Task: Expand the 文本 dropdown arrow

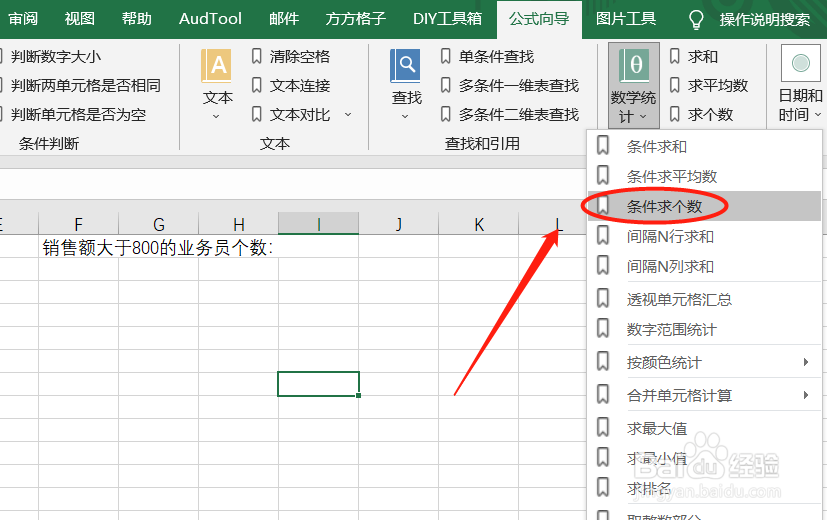Action: click(216, 117)
